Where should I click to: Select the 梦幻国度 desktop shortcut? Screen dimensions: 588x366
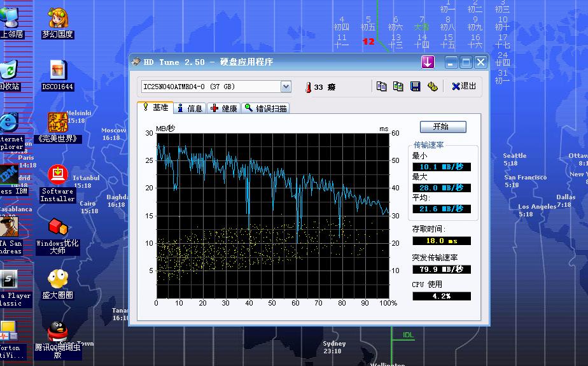pos(58,18)
